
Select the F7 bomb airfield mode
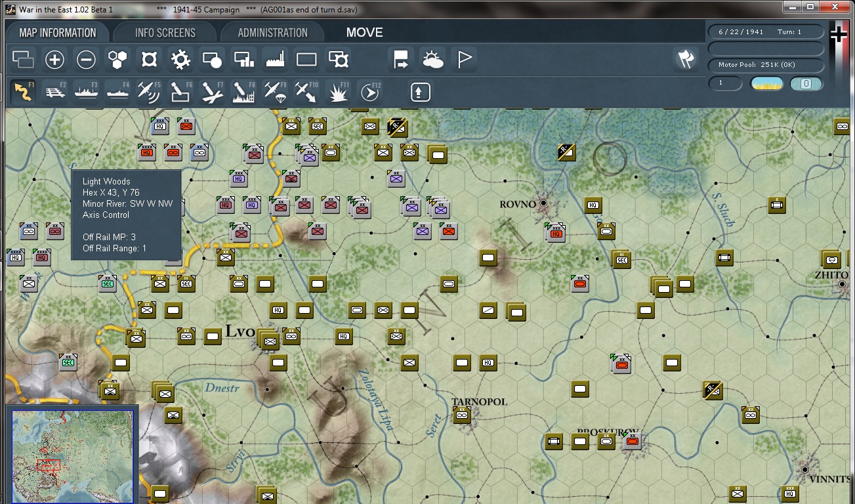[212, 92]
